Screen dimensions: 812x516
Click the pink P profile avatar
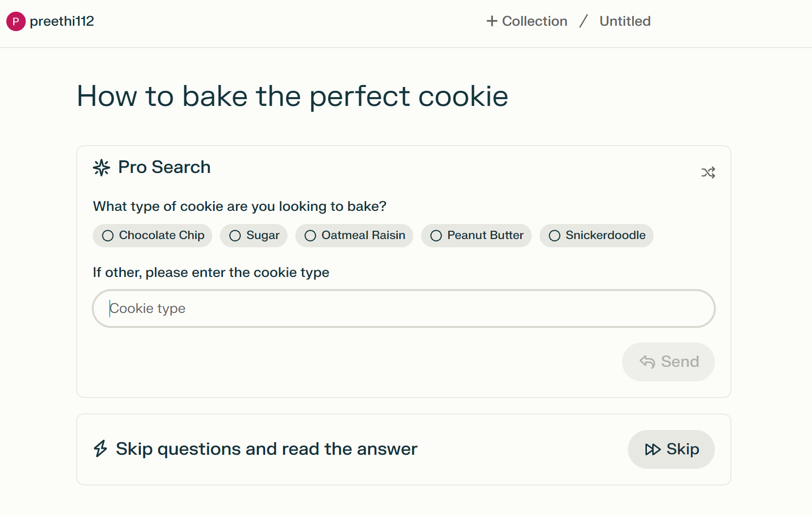point(16,21)
